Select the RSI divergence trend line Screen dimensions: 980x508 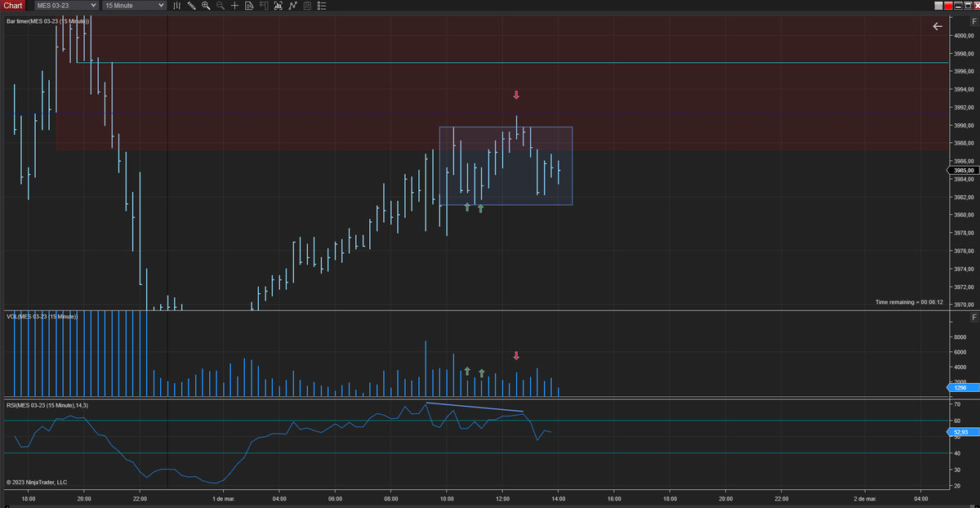tap(474, 407)
